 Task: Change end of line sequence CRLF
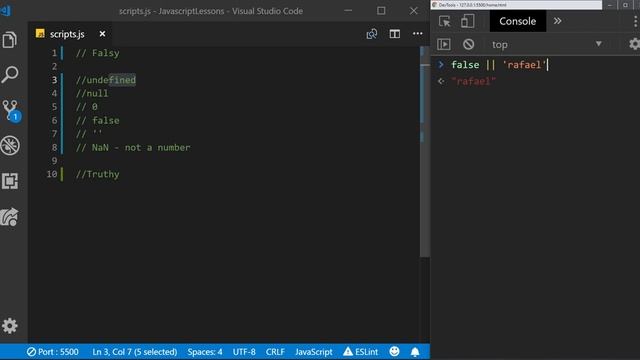click(275, 352)
